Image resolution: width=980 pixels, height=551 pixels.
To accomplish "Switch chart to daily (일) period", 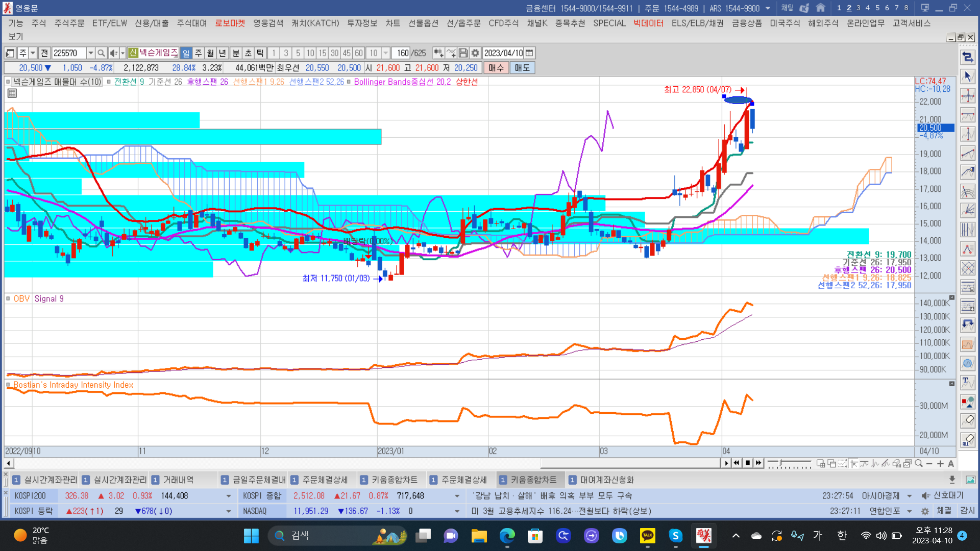I will [186, 53].
